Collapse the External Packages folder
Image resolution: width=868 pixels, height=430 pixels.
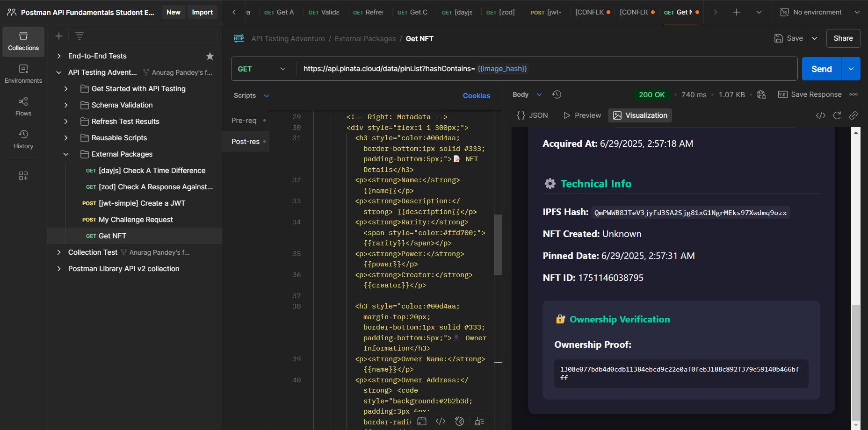tap(66, 154)
